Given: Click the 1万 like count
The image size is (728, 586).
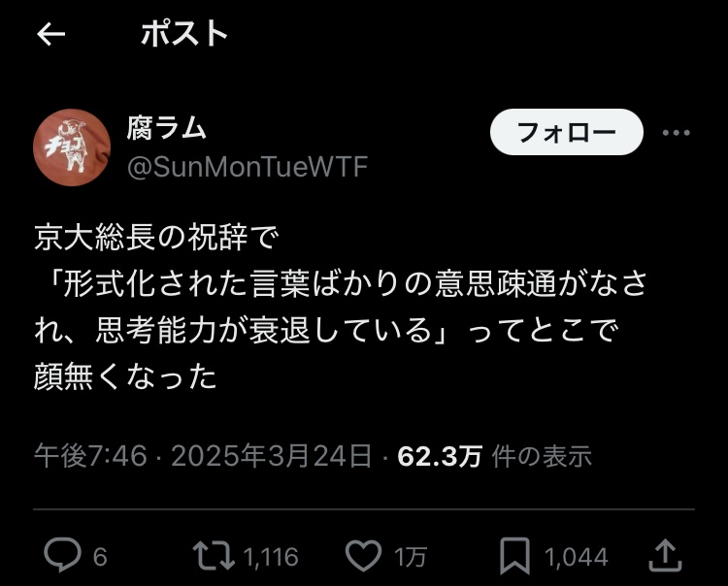Looking at the screenshot, I should pos(410,556).
